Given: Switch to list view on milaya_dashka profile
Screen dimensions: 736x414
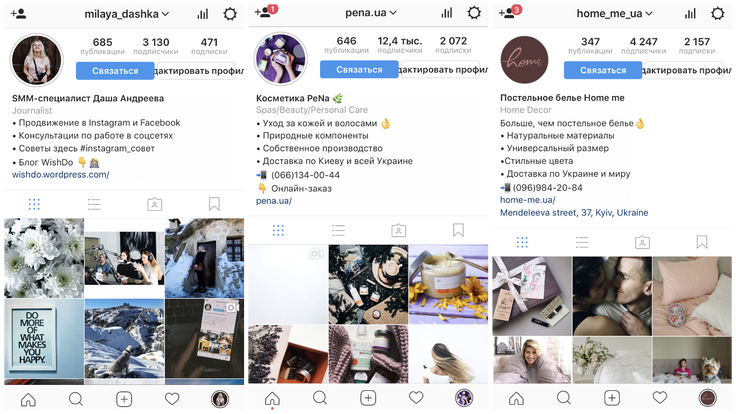Looking at the screenshot, I should point(94,204).
